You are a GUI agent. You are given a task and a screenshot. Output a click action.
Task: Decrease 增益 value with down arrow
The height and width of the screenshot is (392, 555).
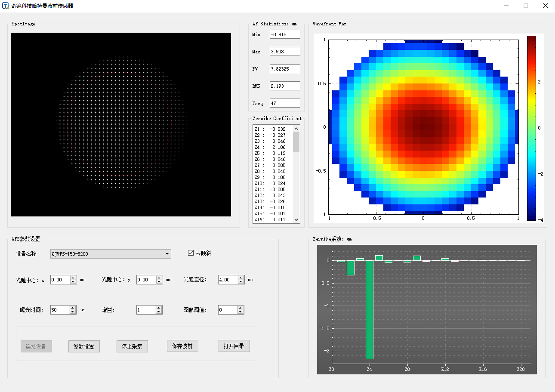click(159, 312)
